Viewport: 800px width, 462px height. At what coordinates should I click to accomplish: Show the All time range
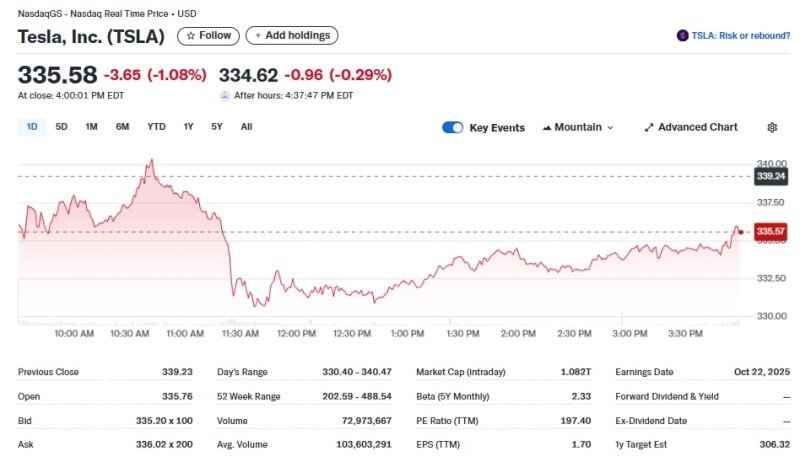point(246,127)
